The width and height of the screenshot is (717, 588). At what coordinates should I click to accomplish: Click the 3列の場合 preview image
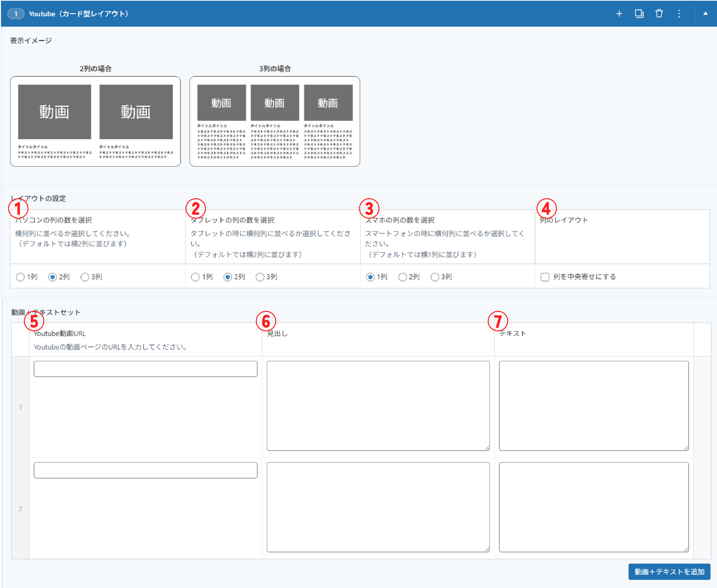pos(275,121)
